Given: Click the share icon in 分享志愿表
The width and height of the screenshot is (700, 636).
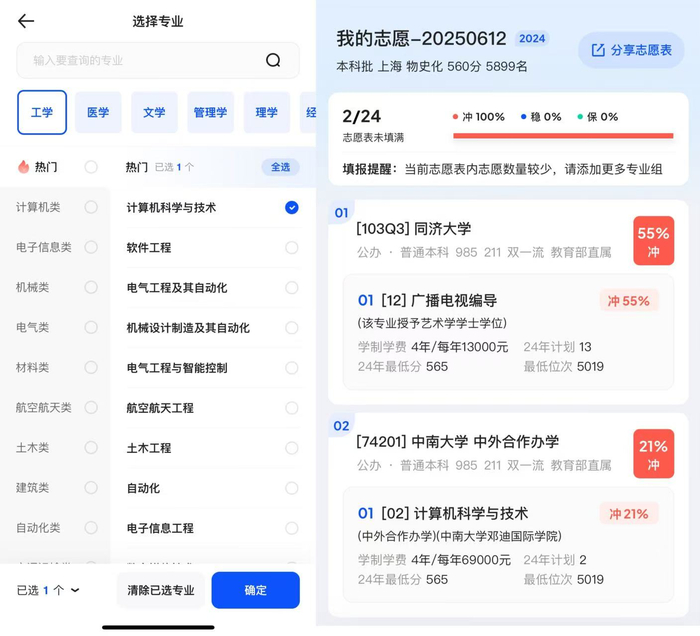Looking at the screenshot, I should pyautogui.click(x=598, y=50).
